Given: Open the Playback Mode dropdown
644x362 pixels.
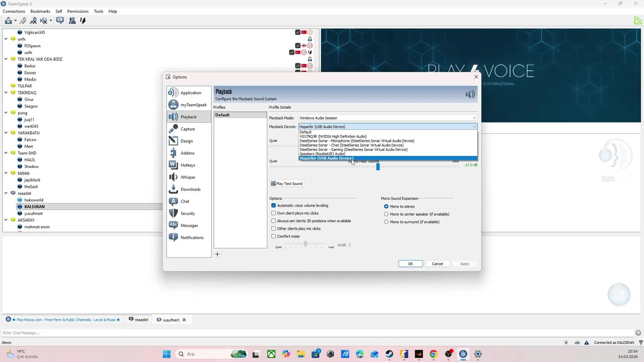Looking at the screenshot, I should (x=387, y=118).
